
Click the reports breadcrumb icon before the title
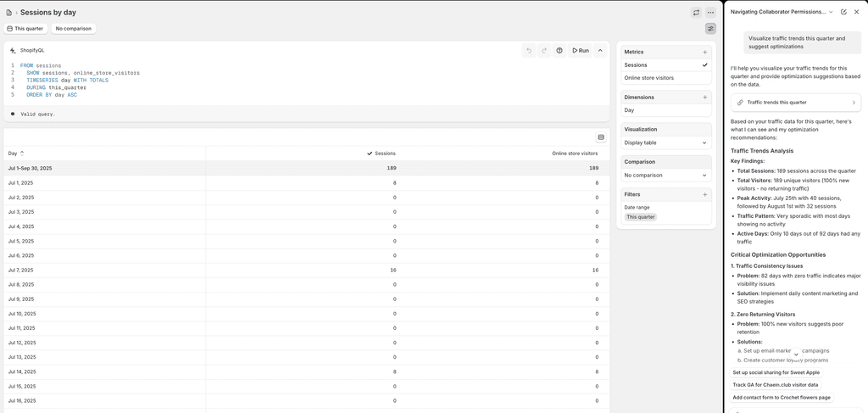[8, 12]
